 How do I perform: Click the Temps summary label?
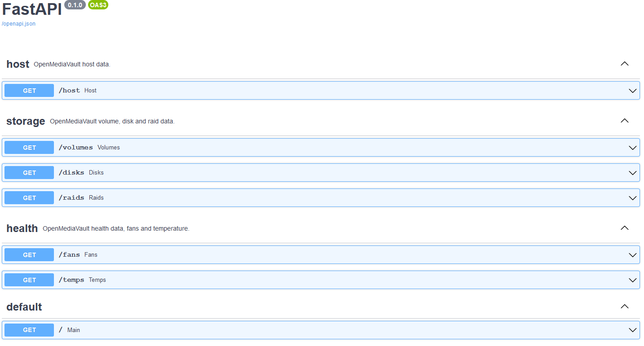pyautogui.click(x=98, y=280)
